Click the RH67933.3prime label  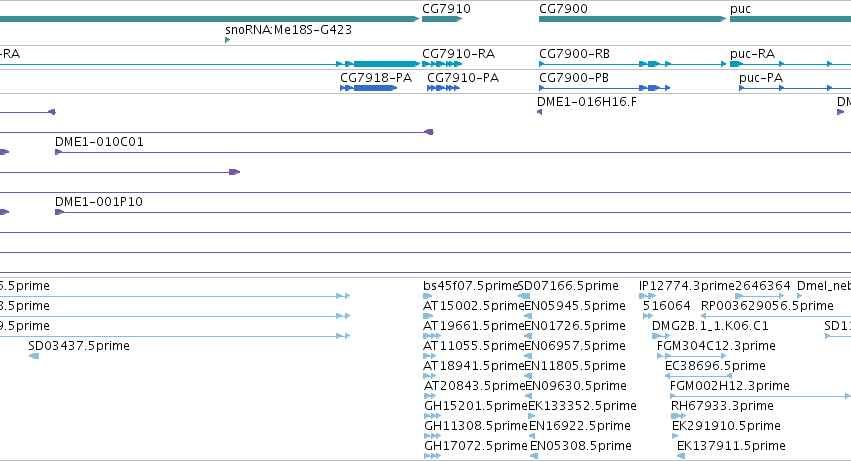(x=722, y=406)
